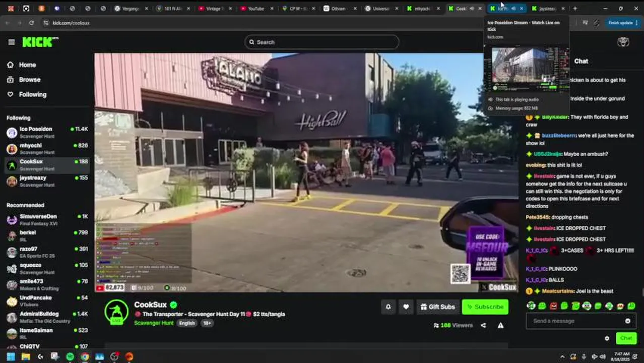The width and height of the screenshot is (644, 363).
Task: Click the green Subscribe button
Action: click(485, 307)
